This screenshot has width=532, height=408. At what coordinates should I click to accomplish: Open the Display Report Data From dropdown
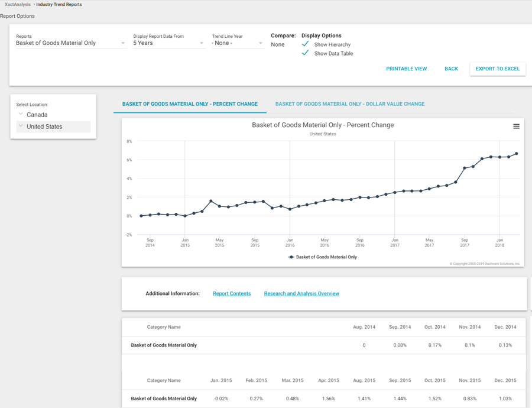[x=168, y=43]
